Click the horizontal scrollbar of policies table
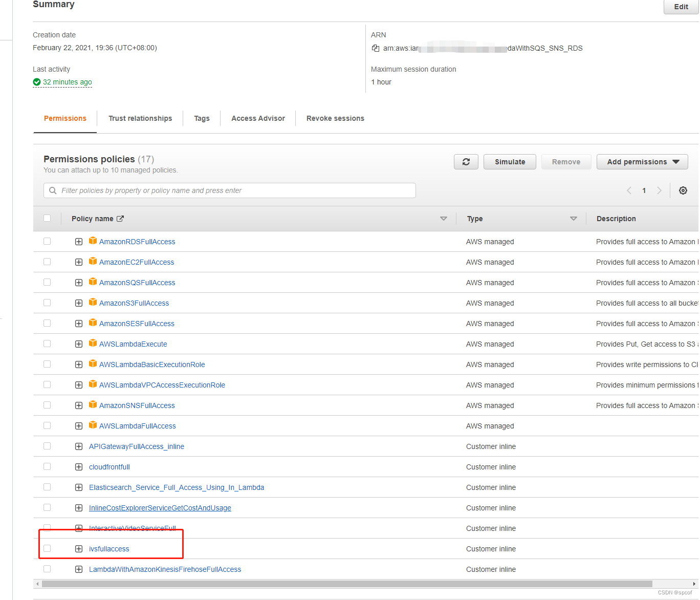This screenshot has width=700, height=600. (x=347, y=584)
